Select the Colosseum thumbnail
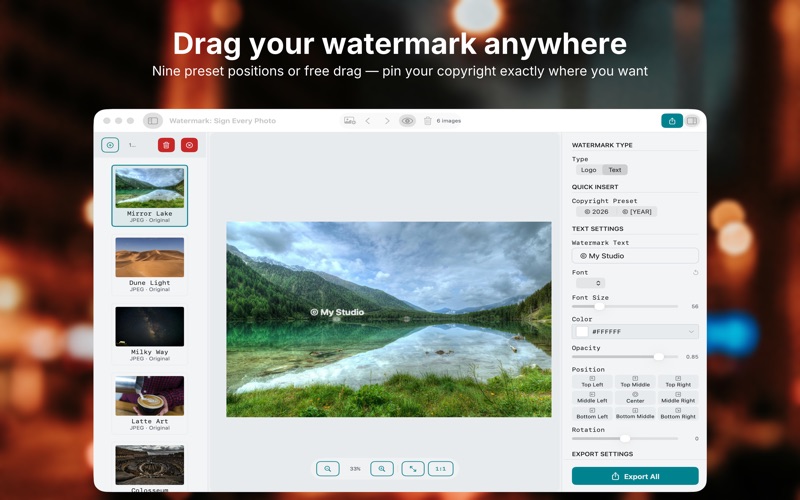Screen dimensions: 800x500 click(149, 468)
